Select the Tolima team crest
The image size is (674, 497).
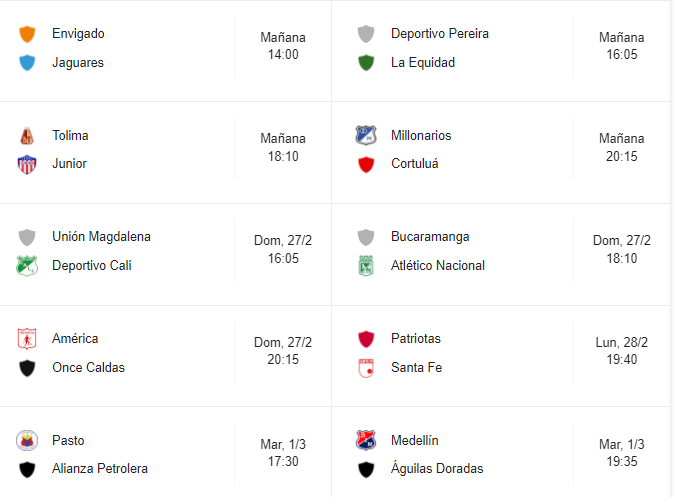point(27,136)
